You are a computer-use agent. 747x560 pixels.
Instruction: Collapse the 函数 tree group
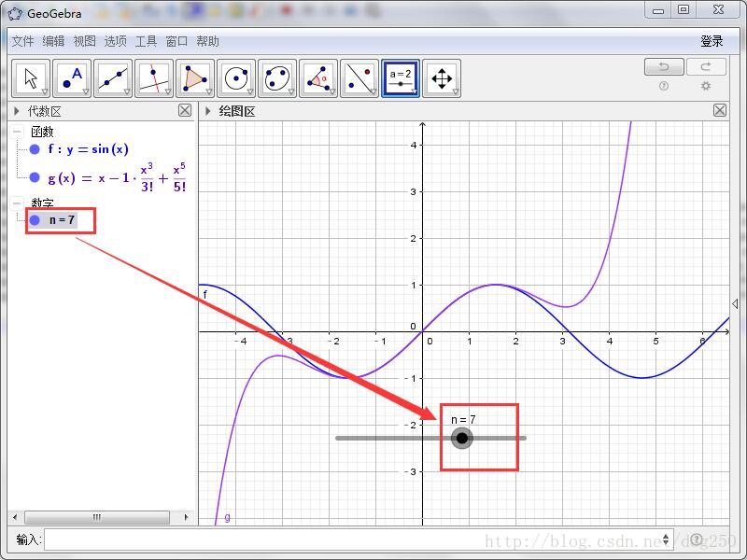tap(18, 132)
